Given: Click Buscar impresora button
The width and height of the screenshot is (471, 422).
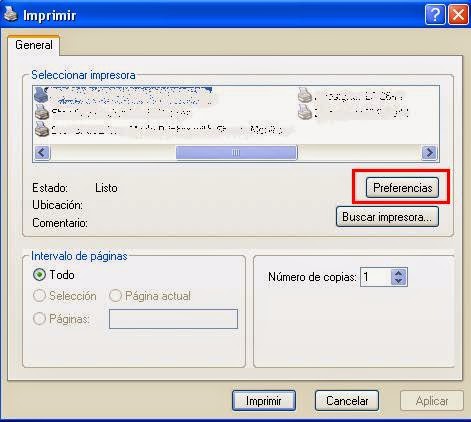Looking at the screenshot, I should point(387,217).
